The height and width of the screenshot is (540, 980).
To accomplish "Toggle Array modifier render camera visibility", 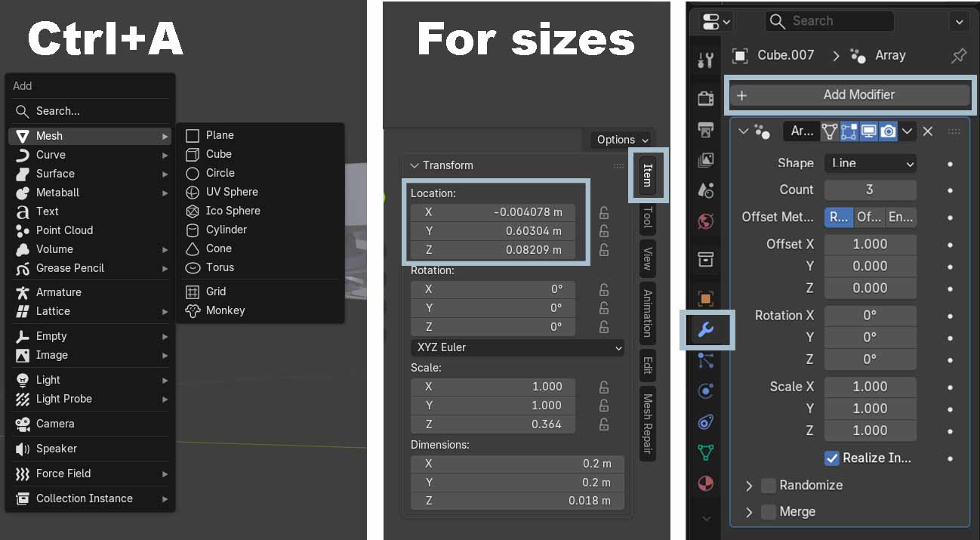I will tap(888, 131).
